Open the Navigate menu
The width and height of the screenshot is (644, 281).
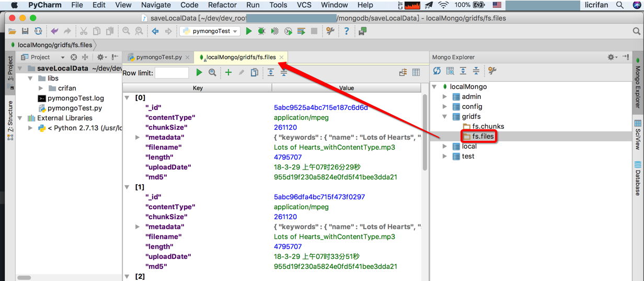156,5
